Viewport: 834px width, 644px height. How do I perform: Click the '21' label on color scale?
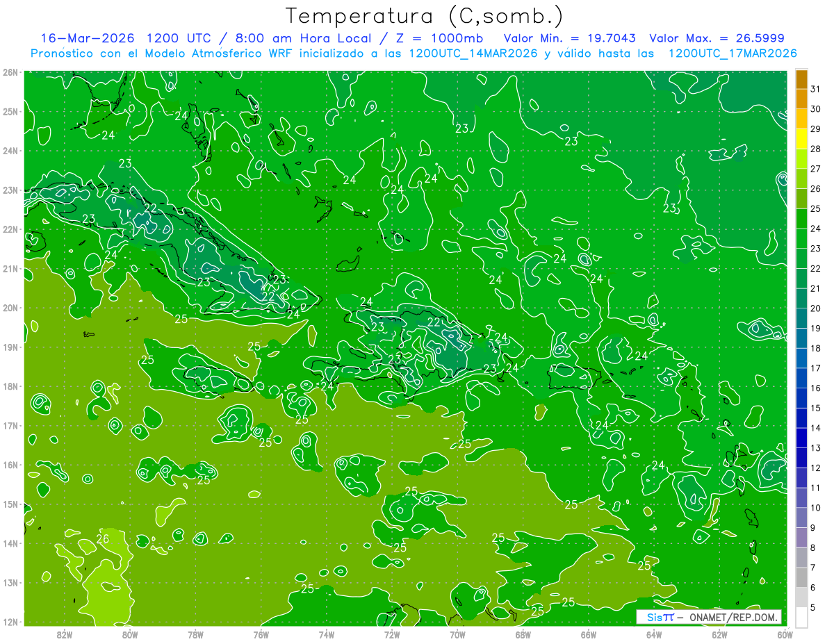tap(816, 288)
